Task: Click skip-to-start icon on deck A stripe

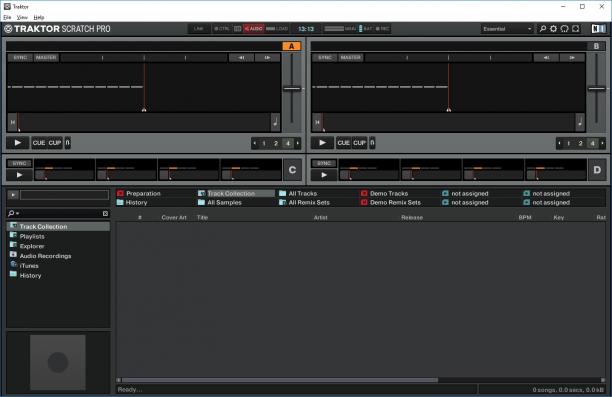Action: tap(12, 122)
